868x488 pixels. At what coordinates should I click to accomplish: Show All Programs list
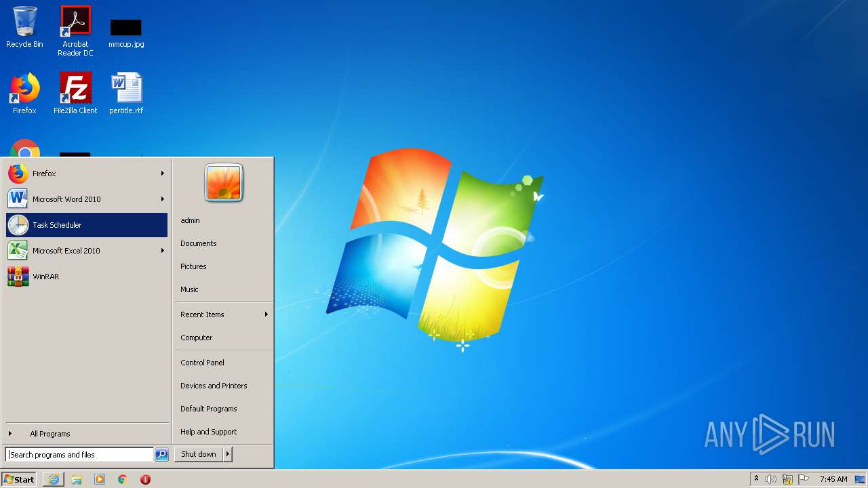click(86, 434)
